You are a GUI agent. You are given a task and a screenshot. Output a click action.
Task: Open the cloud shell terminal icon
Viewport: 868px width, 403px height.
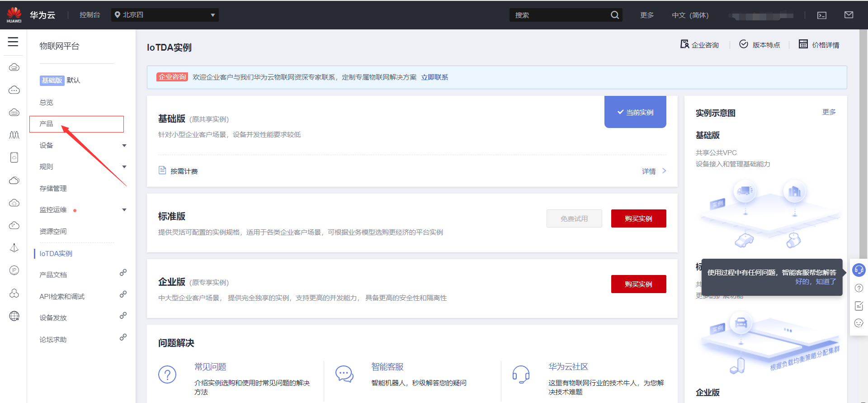[822, 15]
